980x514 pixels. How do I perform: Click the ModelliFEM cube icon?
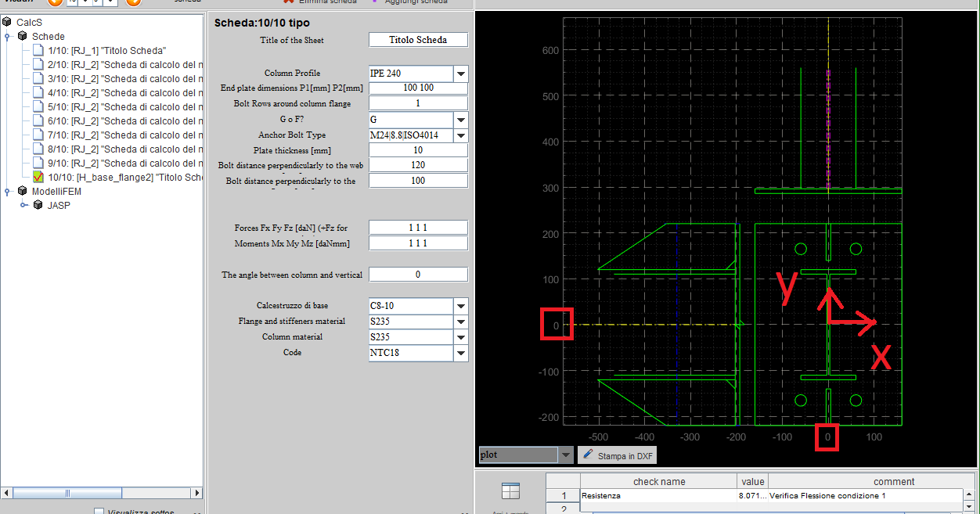point(22,192)
